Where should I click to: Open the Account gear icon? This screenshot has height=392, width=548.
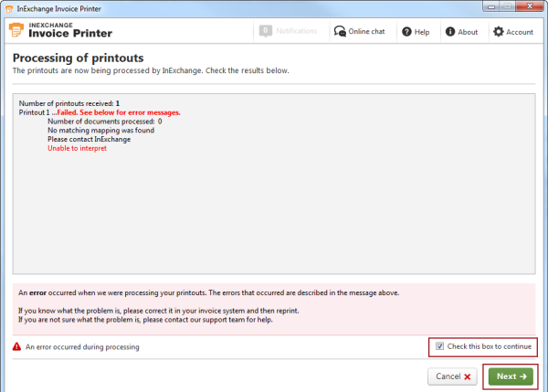[499, 32]
